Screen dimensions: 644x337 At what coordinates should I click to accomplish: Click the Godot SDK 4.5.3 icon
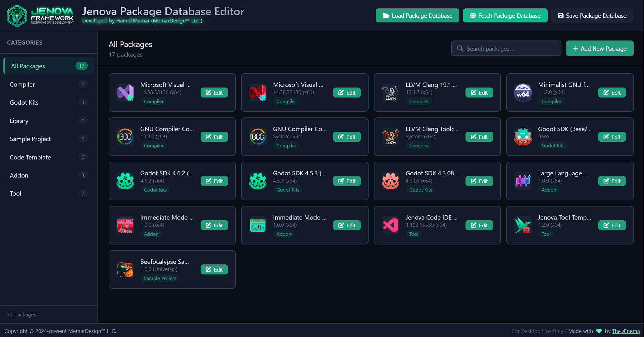point(258,181)
